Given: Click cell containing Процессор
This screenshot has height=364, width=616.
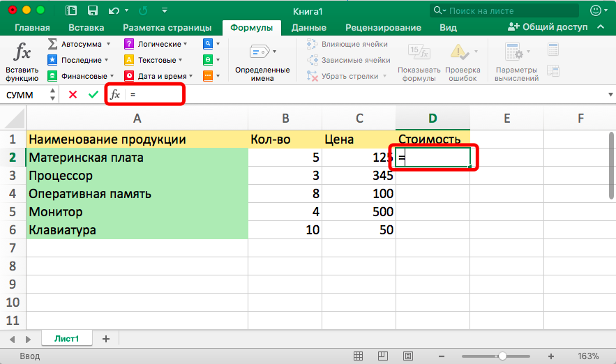Looking at the screenshot, I should point(137,176).
